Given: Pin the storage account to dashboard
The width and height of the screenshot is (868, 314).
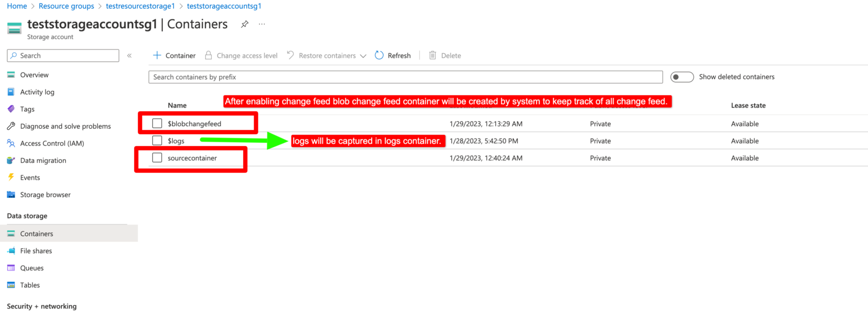Looking at the screenshot, I should (x=245, y=24).
